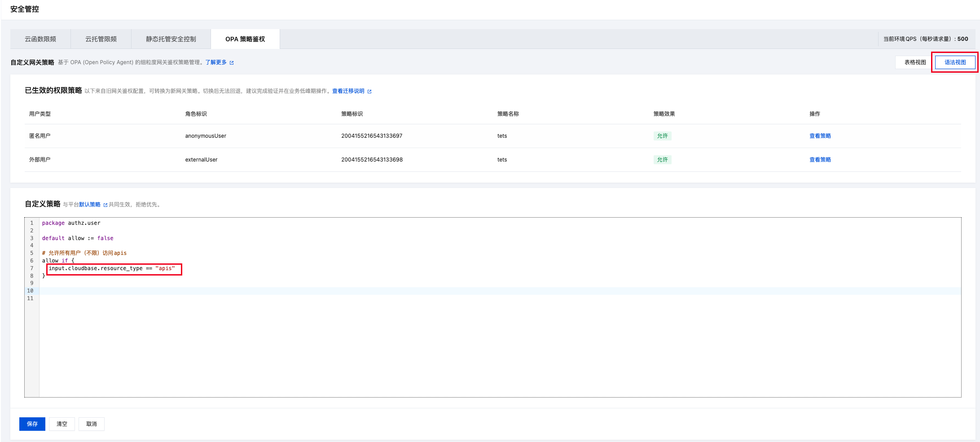This screenshot has height=442, width=980.
Task: Click the 允许 tag in 匿名用户 row
Action: 663,136
